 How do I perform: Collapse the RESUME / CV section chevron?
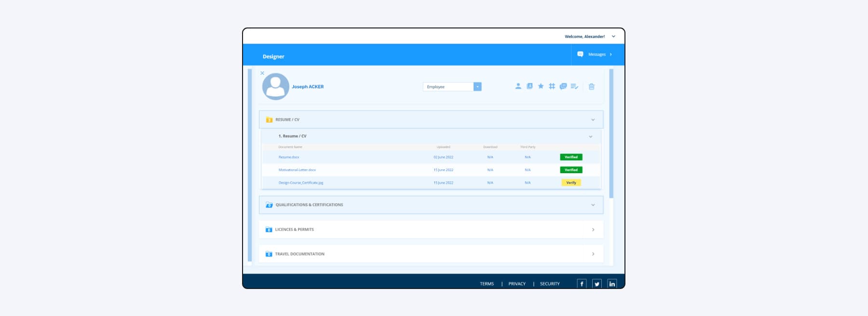pos(593,120)
